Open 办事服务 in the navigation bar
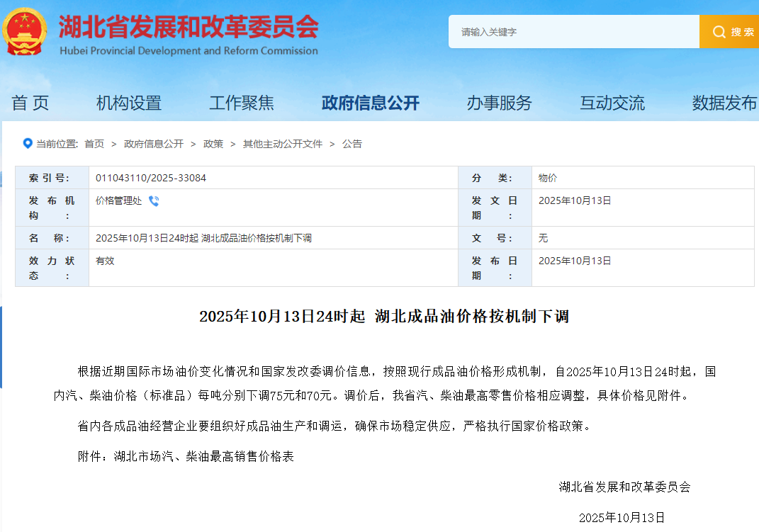Screen dimensions: 759x532 (x=499, y=103)
